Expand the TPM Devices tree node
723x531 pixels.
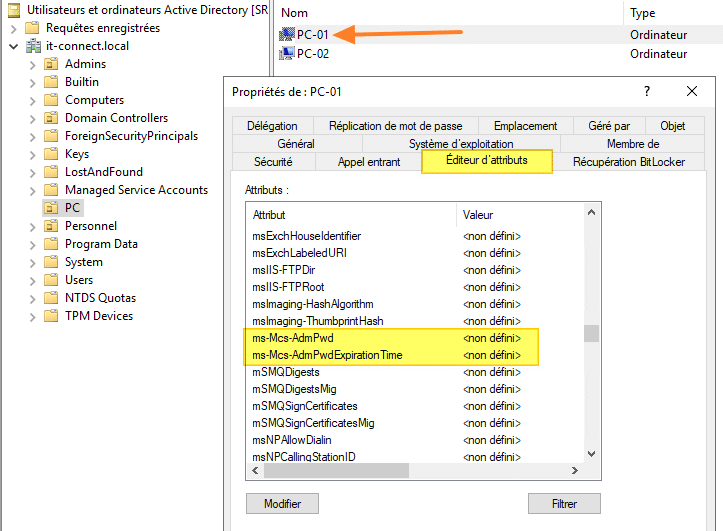point(32,316)
